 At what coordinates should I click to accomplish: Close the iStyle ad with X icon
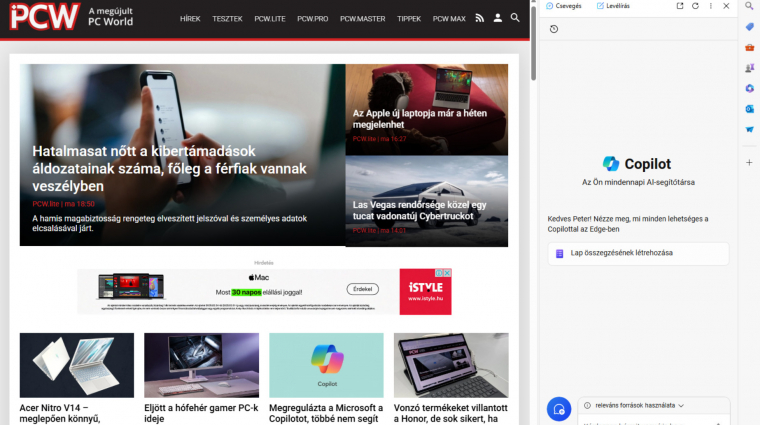(x=447, y=273)
